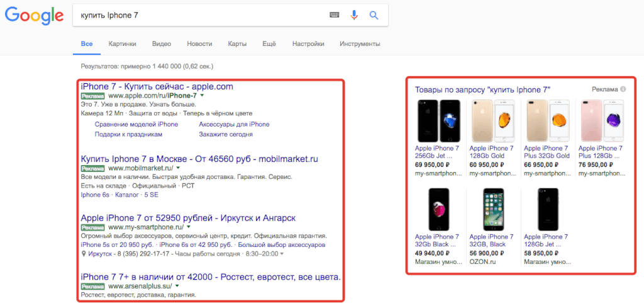Open the Карты tab

(x=237, y=43)
